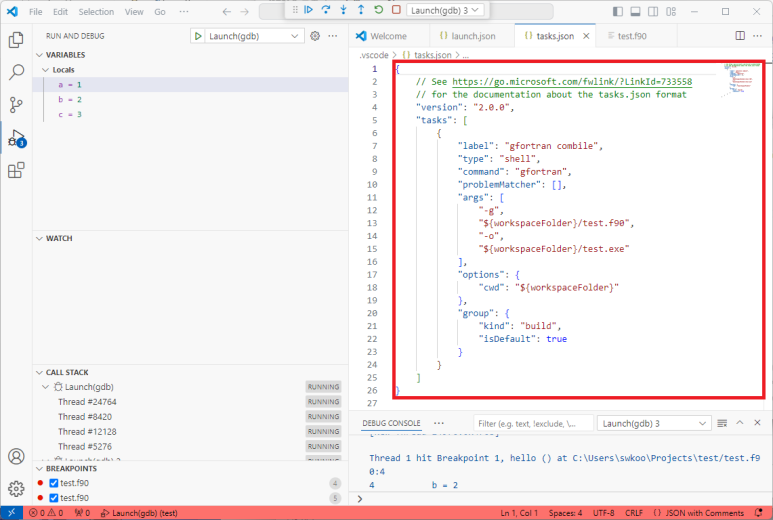Open debug console session selector
Screen dimensions: 773x520
pos(654,423)
